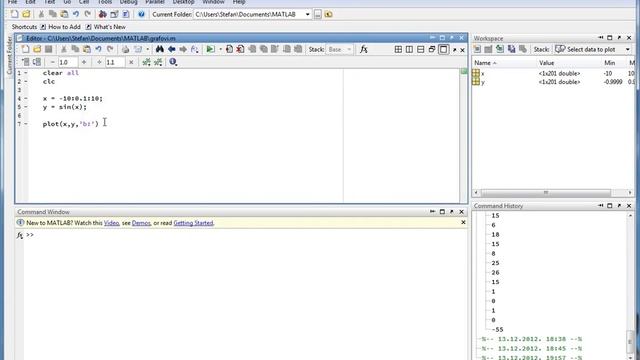
Task: Click the 1.0 increment value field
Action: (x=67, y=62)
